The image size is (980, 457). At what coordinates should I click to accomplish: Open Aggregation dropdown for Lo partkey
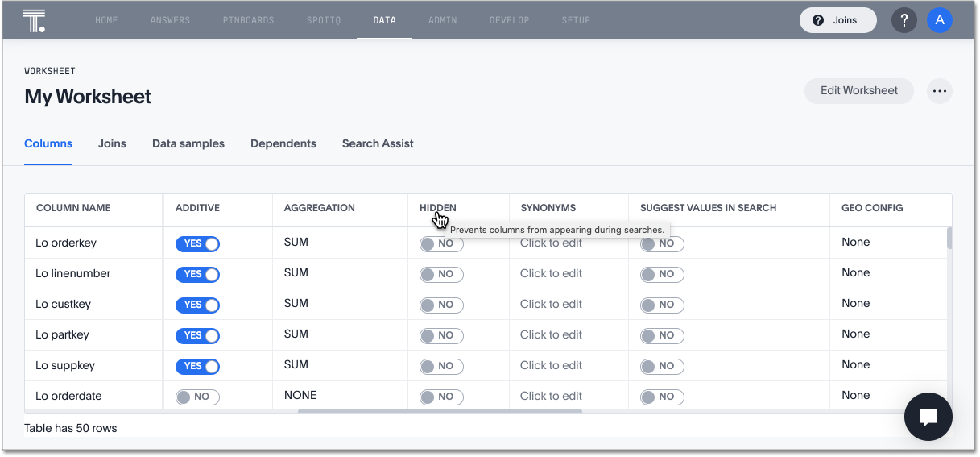pyautogui.click(x=296, y=334)
